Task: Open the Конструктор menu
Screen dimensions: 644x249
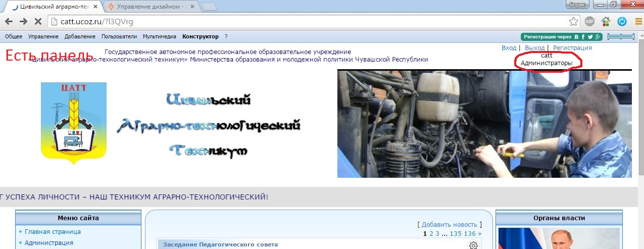Action: tap(201, 37)
